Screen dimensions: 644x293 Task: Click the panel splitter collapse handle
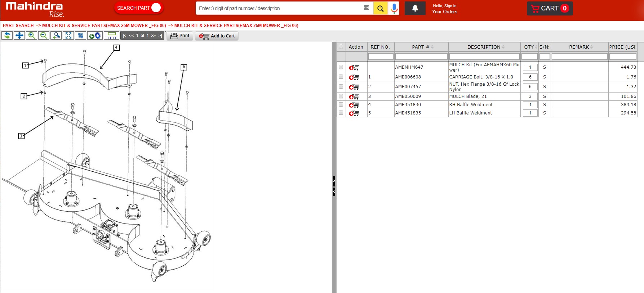point(334,186)
